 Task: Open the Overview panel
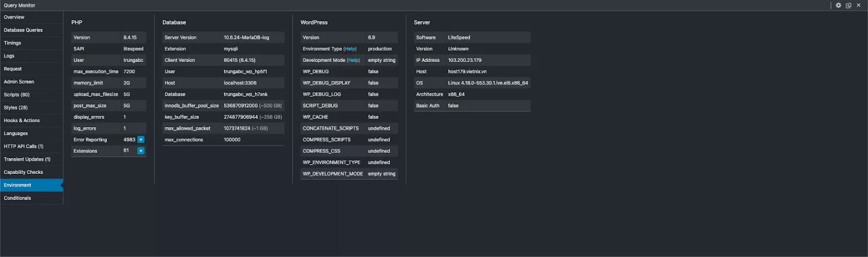pos(31,17)
